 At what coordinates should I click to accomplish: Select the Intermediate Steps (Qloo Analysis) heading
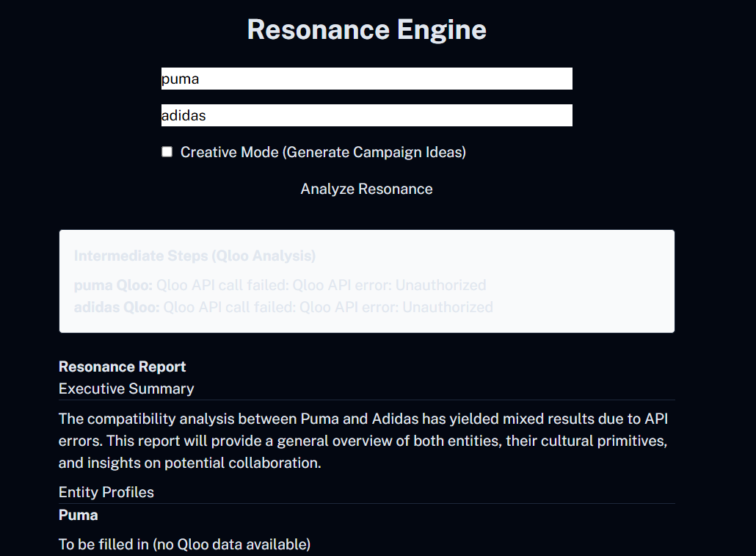pos(195,256)
